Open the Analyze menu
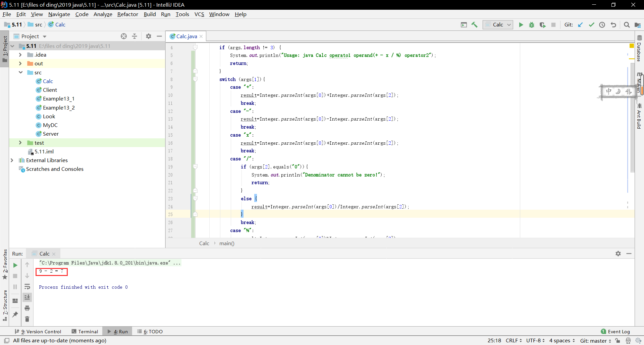 click(x=103, y=14)
